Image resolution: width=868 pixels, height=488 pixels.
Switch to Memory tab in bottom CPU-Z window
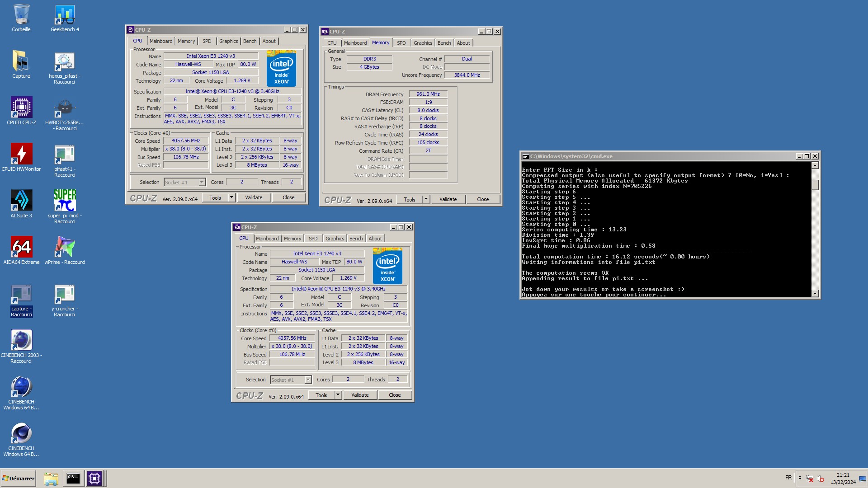coord(292,239)
